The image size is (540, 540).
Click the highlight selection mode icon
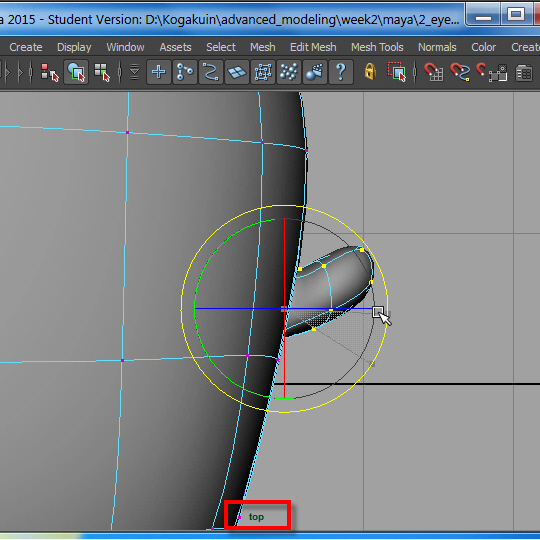tap(397, 72)
